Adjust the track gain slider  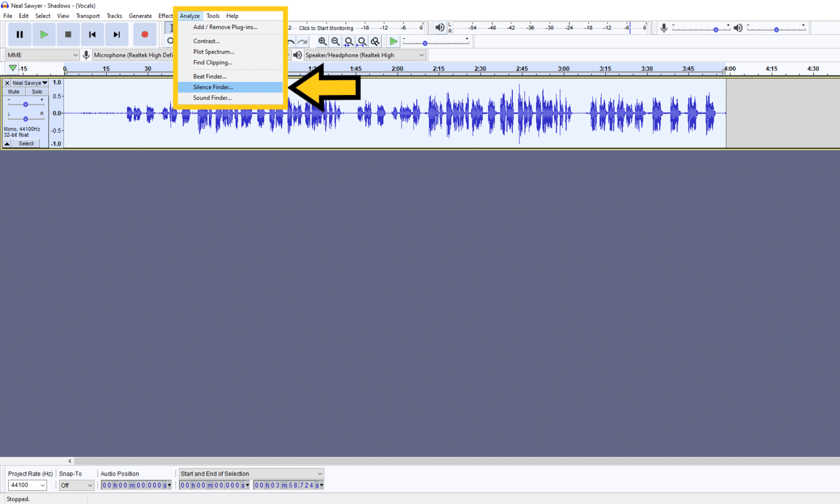point(26,104)
